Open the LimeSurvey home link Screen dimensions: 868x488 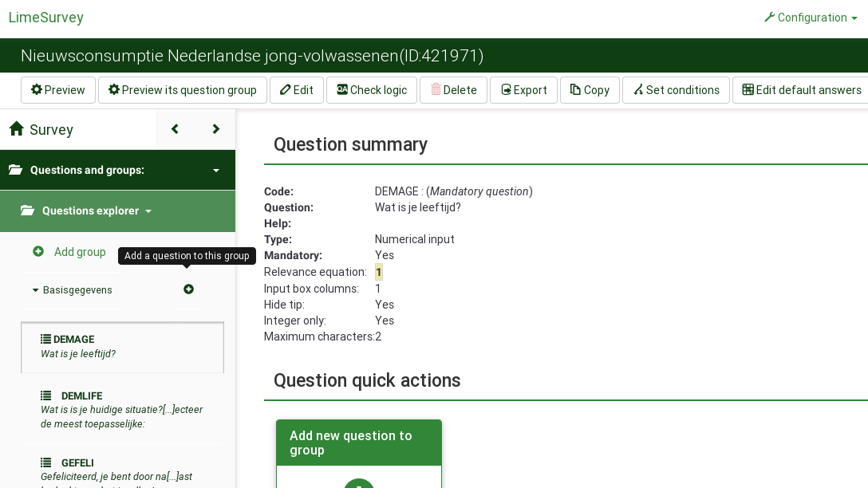[46, 18]
